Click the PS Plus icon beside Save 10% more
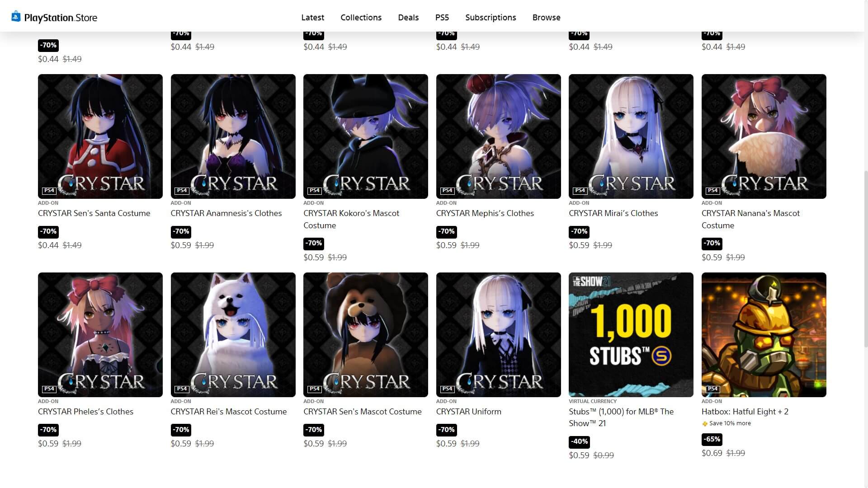The width and height of the screenshot is (868, 488). [704, 424]
